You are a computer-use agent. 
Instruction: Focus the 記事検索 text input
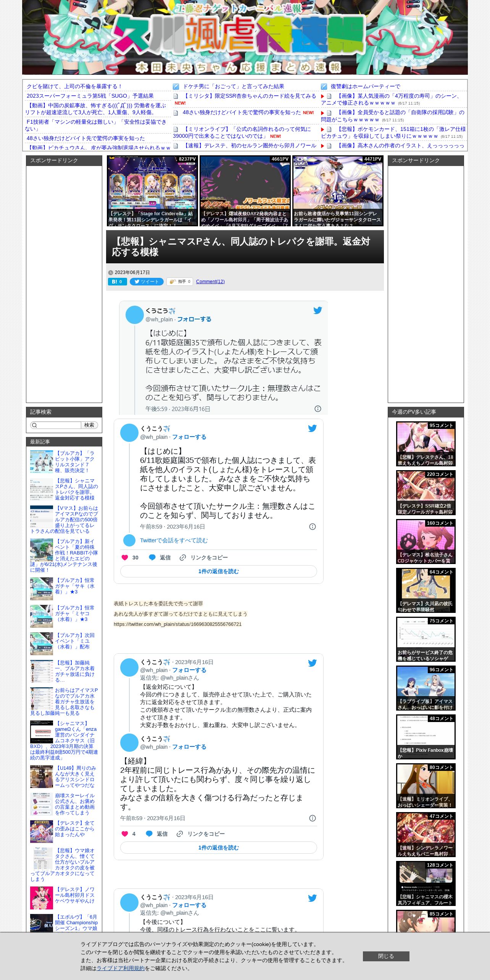(59, 425)
